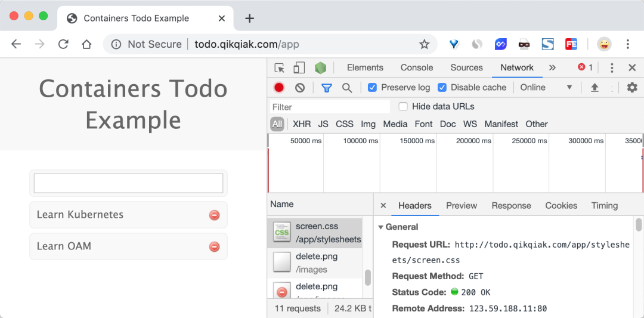Screen dimensions: 644x318
Task: Delete the Learn Kubernetes todo item
Action: [214, 215]
